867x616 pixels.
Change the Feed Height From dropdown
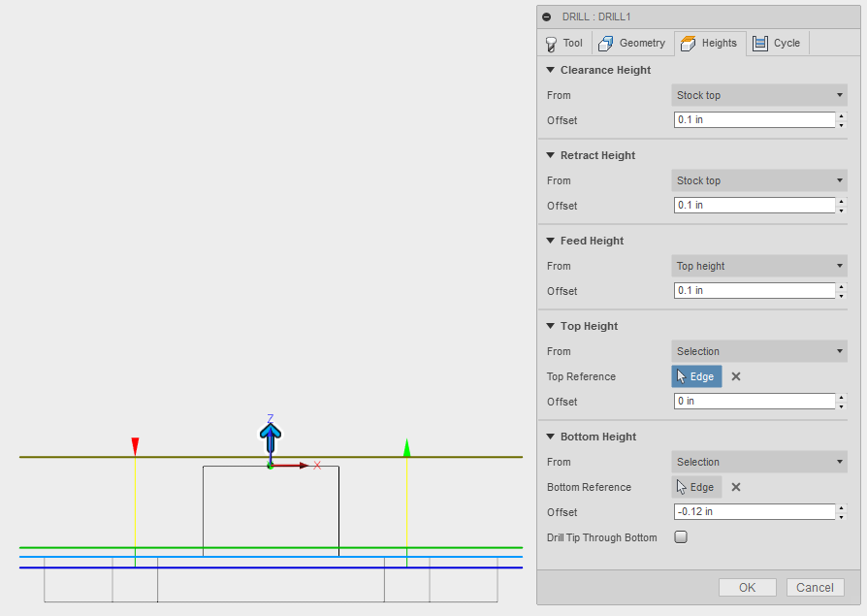(x=759, y=266)
